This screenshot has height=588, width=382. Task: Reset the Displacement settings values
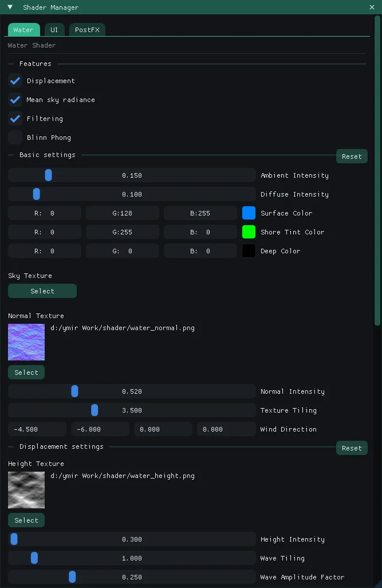(x=351, y=448)
